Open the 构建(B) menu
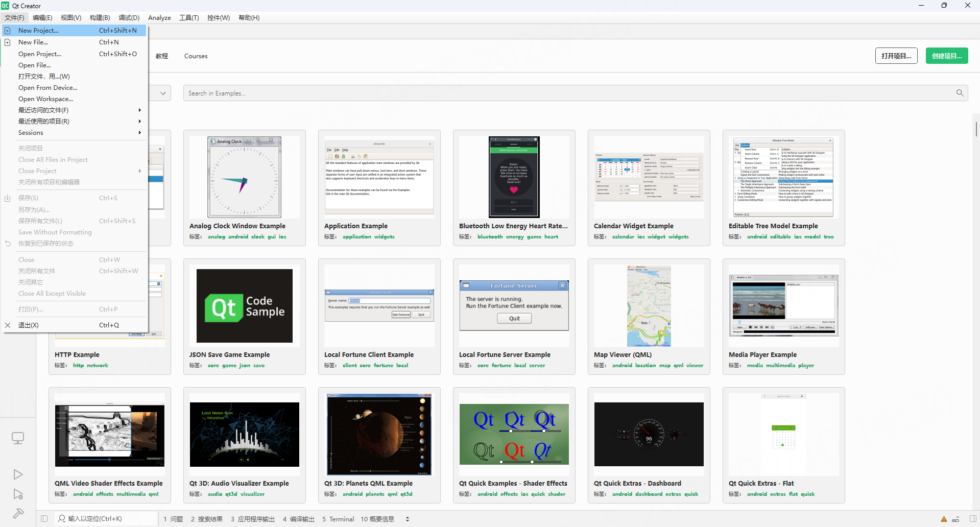 coord(100,18)
